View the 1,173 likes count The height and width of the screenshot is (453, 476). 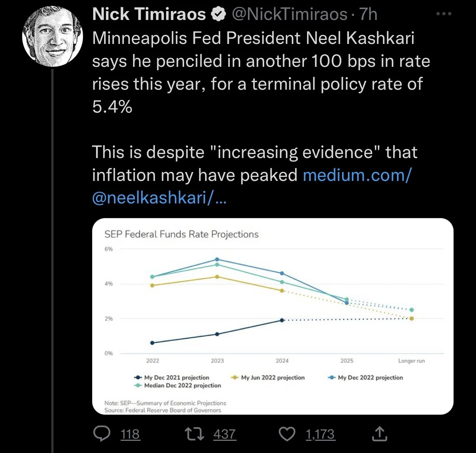pos(320,434)
